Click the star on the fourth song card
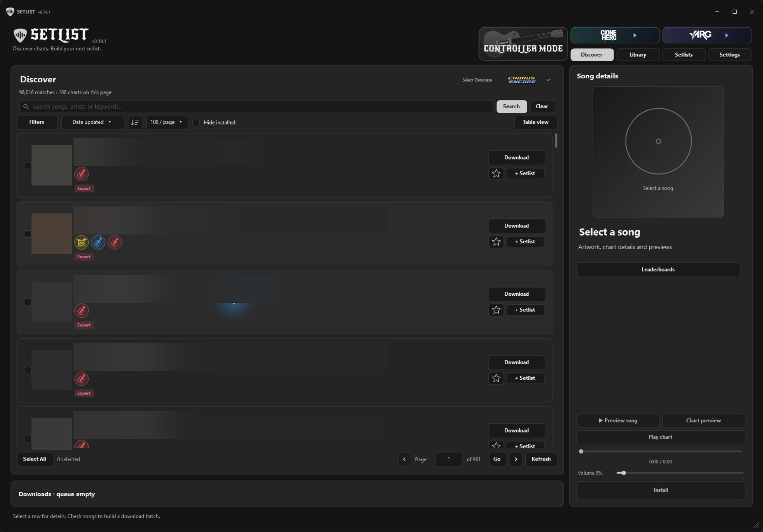The width and height of the screenshot is (763, 532). tap(496, 378)
